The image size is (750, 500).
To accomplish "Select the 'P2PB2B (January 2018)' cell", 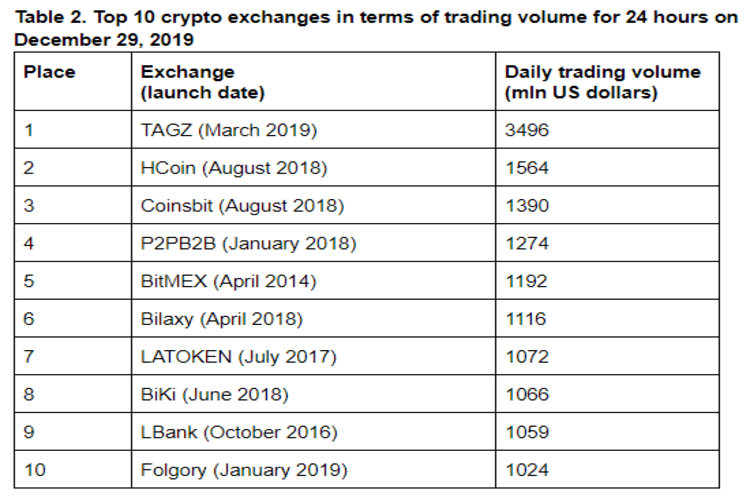I will [x=248, y=243].
